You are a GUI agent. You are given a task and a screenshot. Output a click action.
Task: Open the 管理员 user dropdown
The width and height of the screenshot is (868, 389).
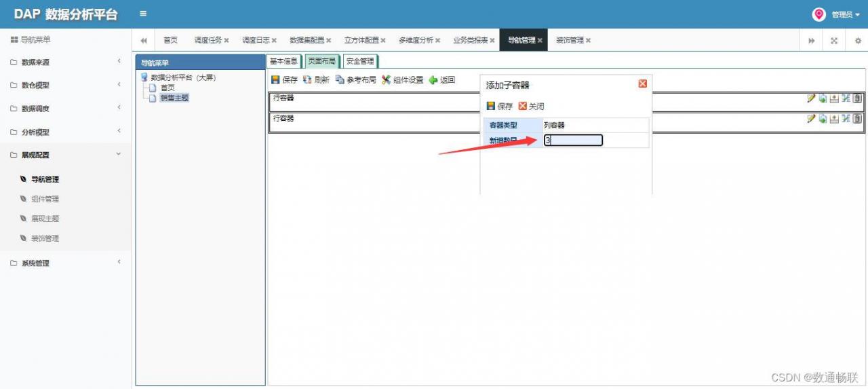pos(846,14)
